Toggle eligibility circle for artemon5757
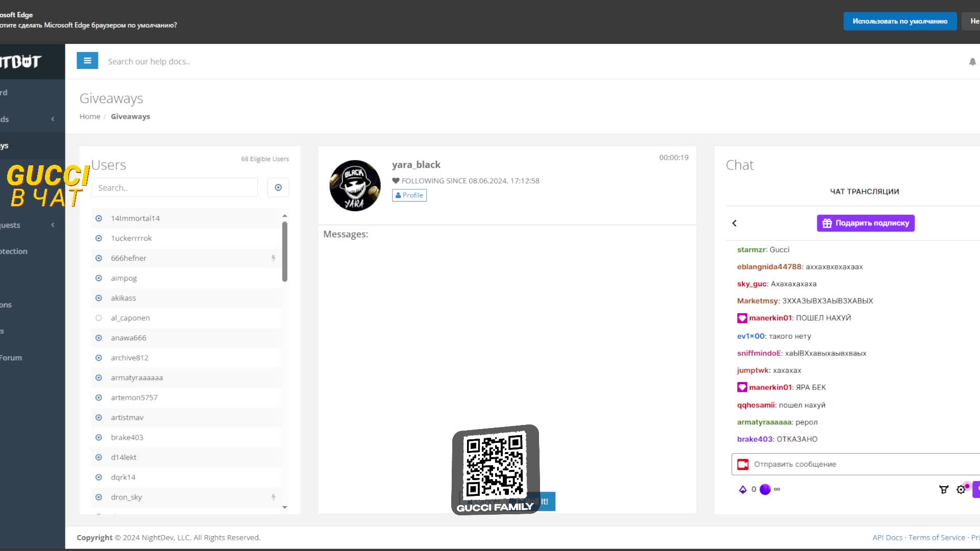This screenshot has height=551, width=980. (99, 397)
